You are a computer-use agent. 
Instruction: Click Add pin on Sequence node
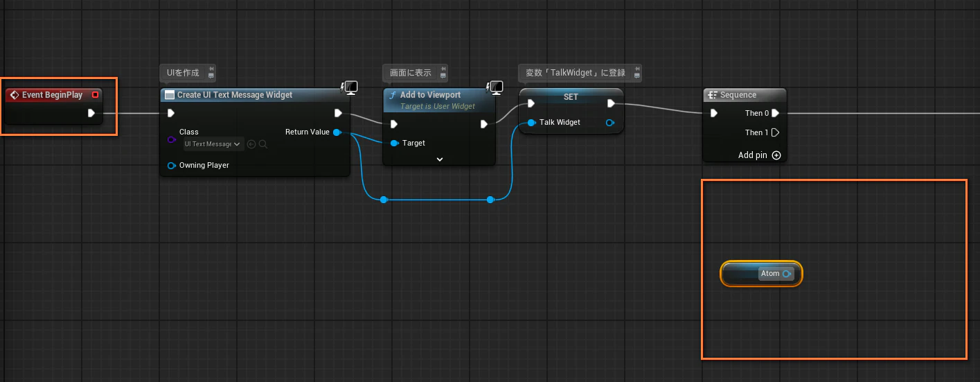tap(760, 155)
